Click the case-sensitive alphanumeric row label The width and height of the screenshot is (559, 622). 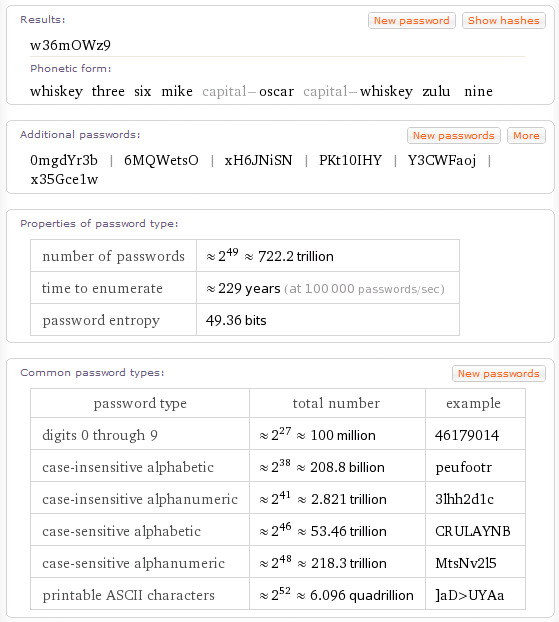coord(133,563)
